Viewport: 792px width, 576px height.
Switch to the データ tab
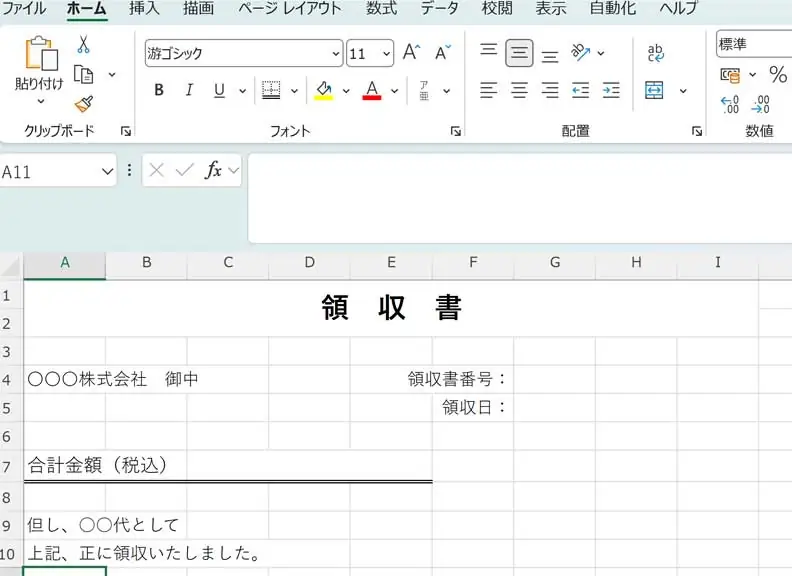coord(439,8)
